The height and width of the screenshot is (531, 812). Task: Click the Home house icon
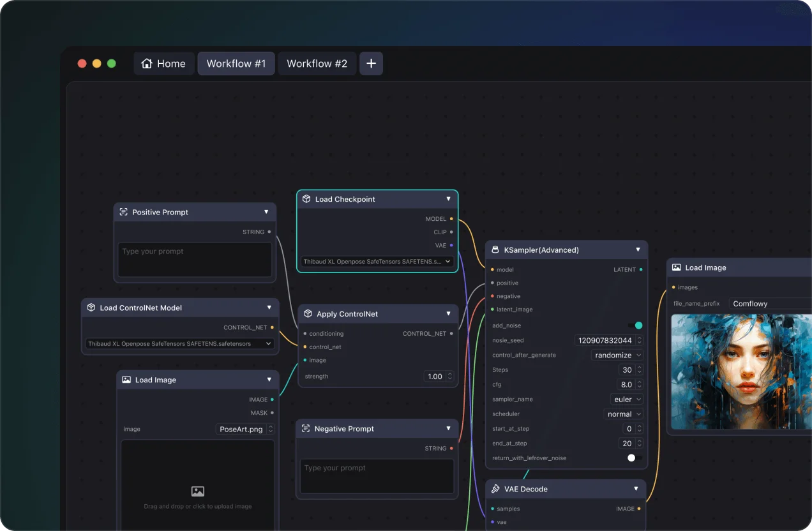tap(147, 64)
